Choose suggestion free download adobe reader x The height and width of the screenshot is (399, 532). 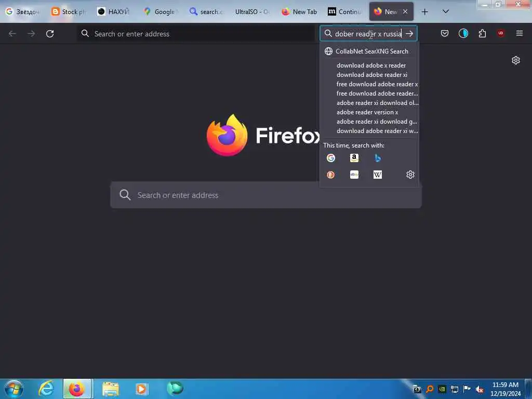point(377,84)
